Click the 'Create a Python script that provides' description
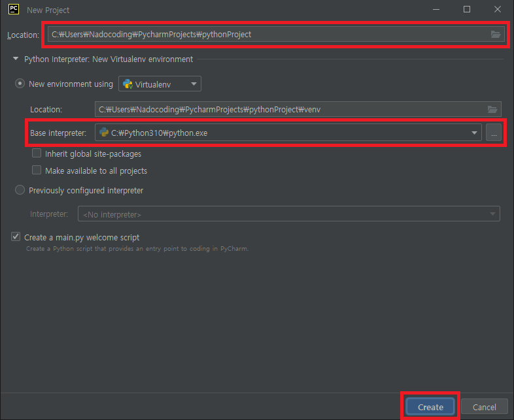514x420 pixels. [x=137, y=248]
